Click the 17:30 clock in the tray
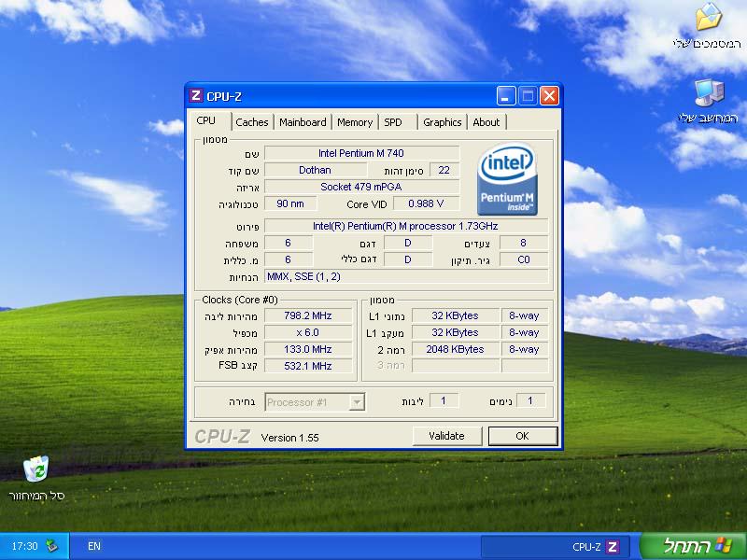This screenshot has width=747, height=560. 24,546
